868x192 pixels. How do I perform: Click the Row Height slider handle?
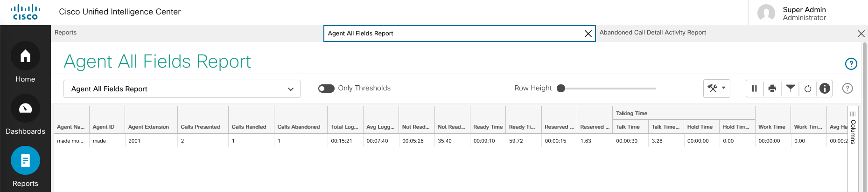point(561,89)
